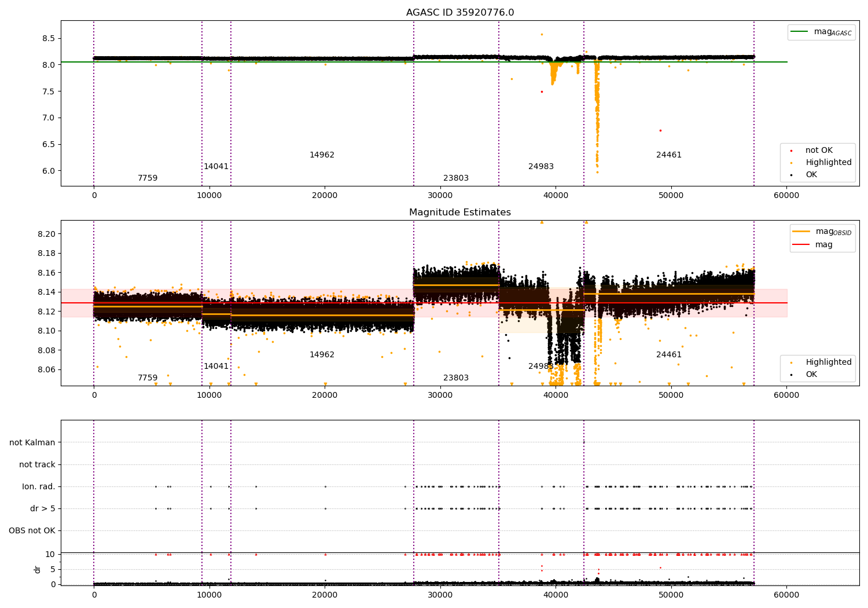868x608 pixels.
Task: Click obsid label '14962' in top plot
Action: coord(322,155)
